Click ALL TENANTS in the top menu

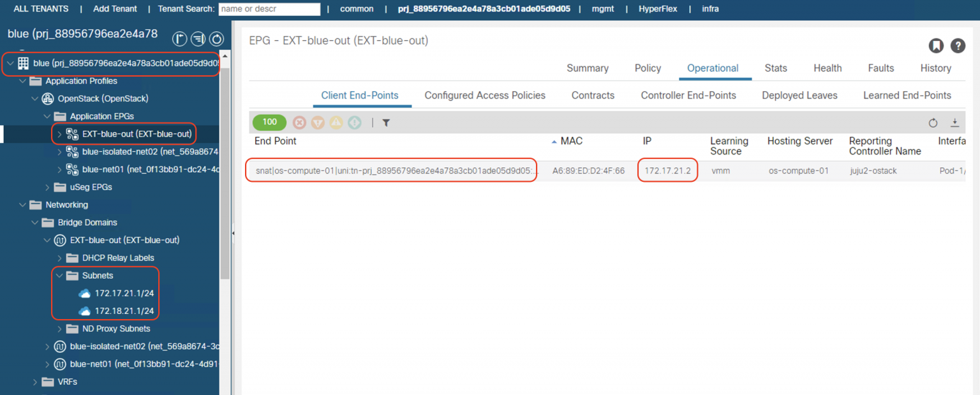41,8
